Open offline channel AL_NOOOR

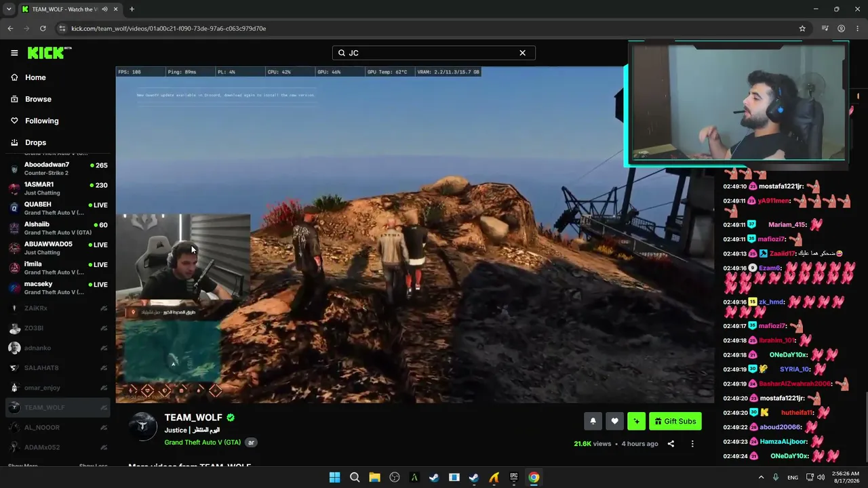(58, 428)
